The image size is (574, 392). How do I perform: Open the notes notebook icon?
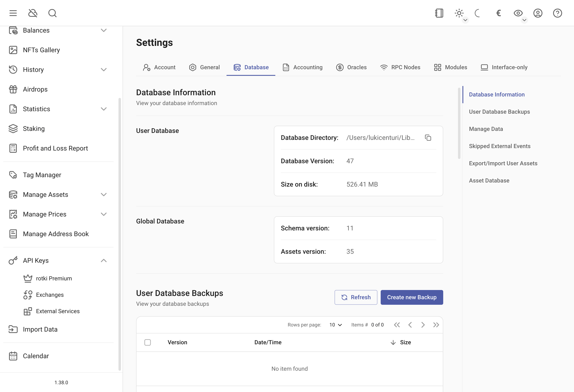[439, 13]
